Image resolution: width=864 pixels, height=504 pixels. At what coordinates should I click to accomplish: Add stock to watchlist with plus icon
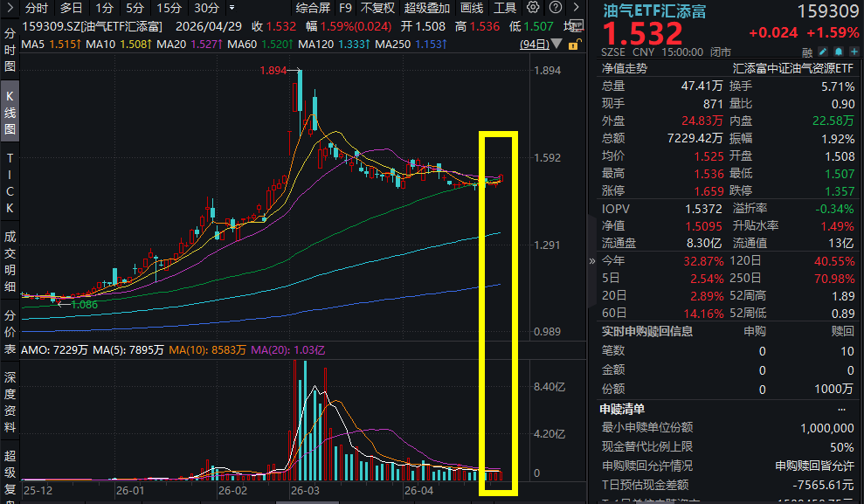click(854, 52)
